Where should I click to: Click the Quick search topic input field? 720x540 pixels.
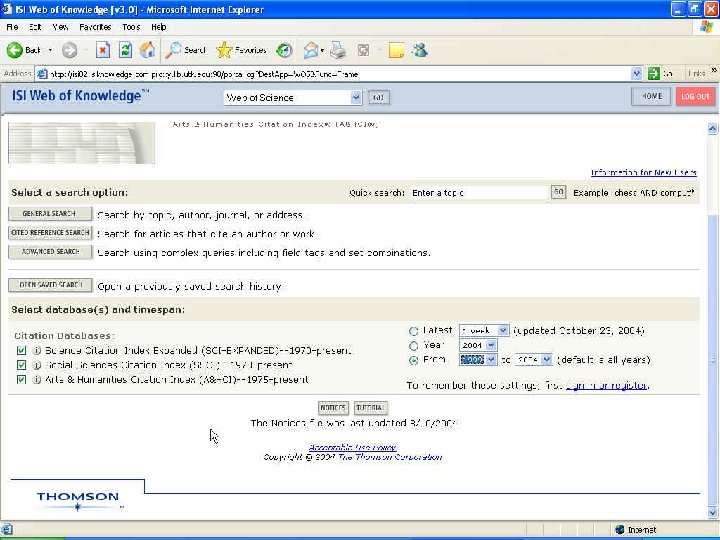tap(479, 193)
